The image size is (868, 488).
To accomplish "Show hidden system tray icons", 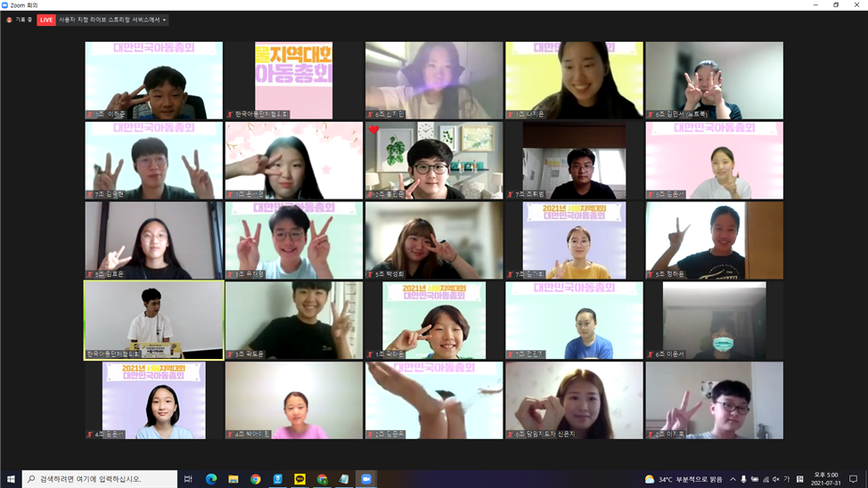I will pos(733,479).
